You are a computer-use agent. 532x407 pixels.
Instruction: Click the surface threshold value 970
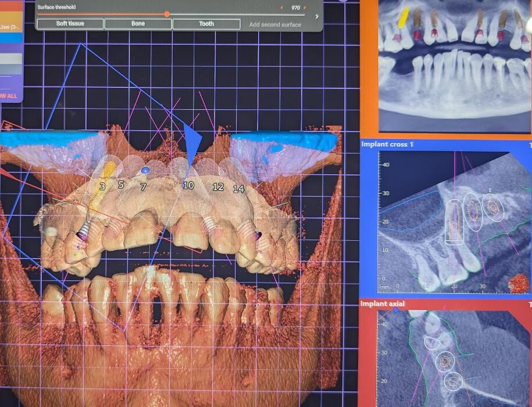tap(296, 8)
